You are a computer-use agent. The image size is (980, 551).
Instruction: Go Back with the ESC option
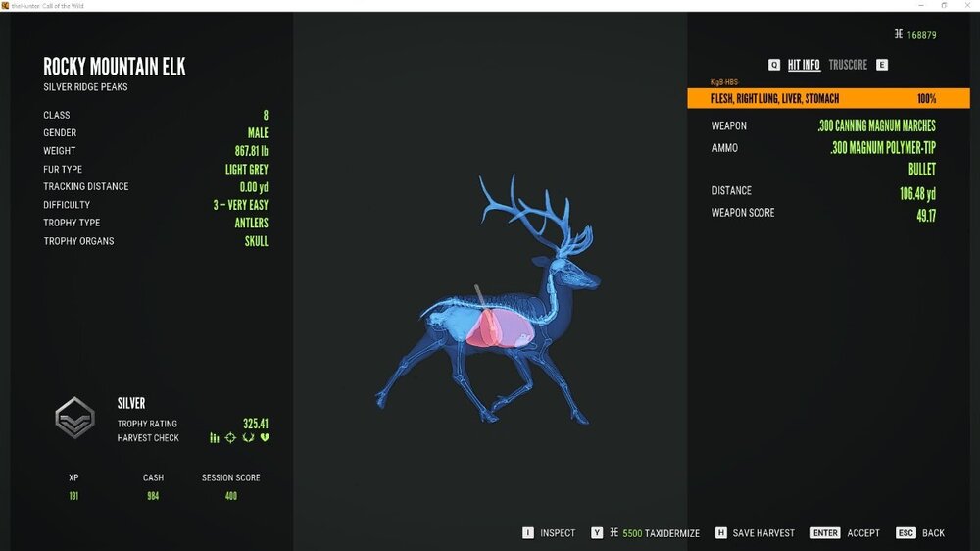pyautogui.click(x=933, y=533)
